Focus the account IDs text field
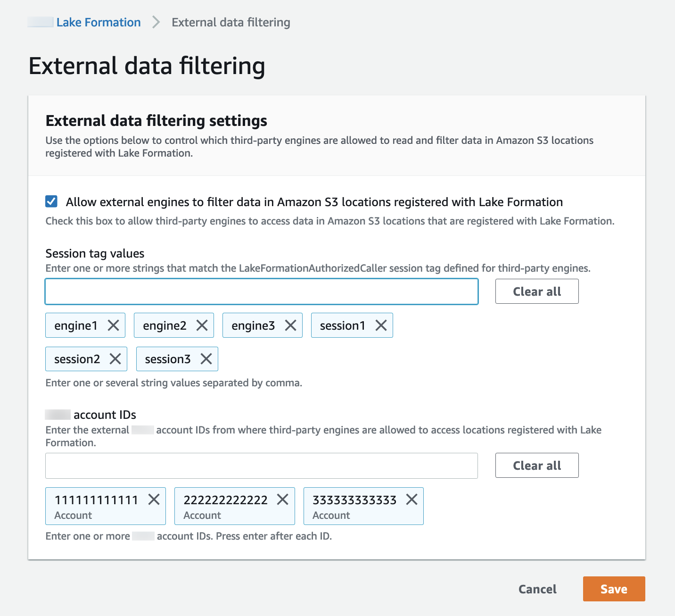This screenshot has width=675, height=616. [x=262, y=466]
